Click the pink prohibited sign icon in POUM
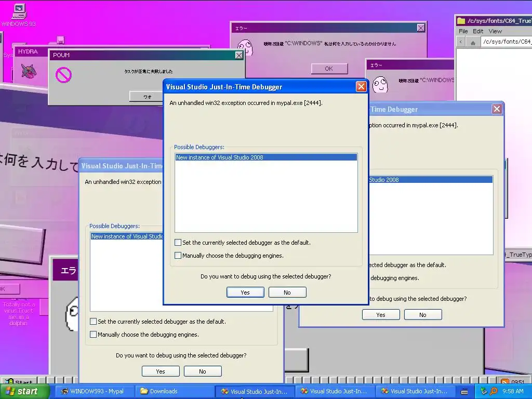The height and width of the screenshot is (399, 532). pyautogui.click(x=63, y=75)
